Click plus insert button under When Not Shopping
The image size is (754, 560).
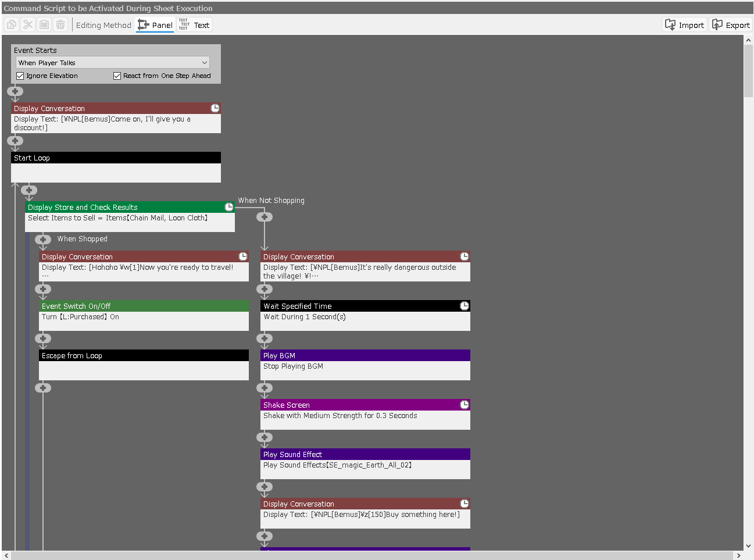pos(265,217)
